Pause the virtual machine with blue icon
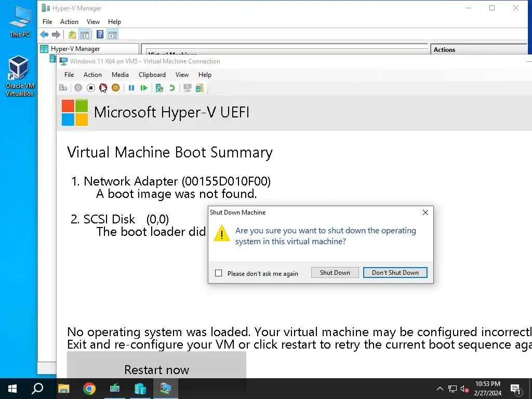This screenshot has height=399, width=532. coord(131,88)
